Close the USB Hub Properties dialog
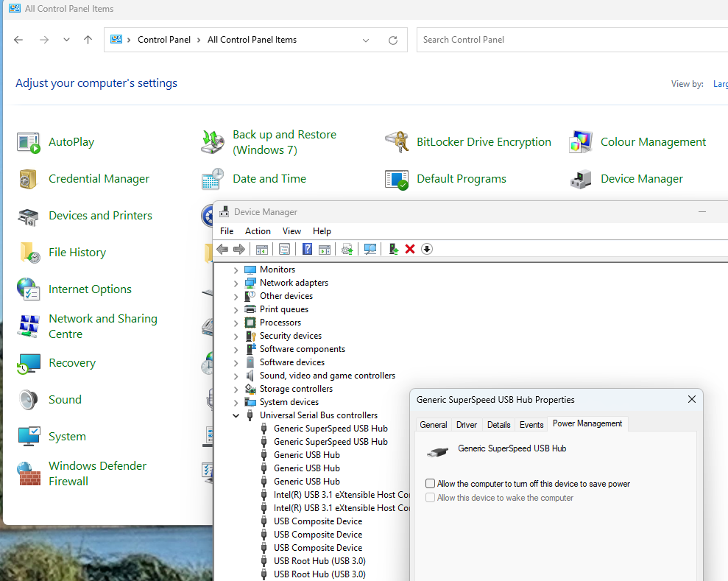This screenshot has height=581, width=728. [692, 399]
